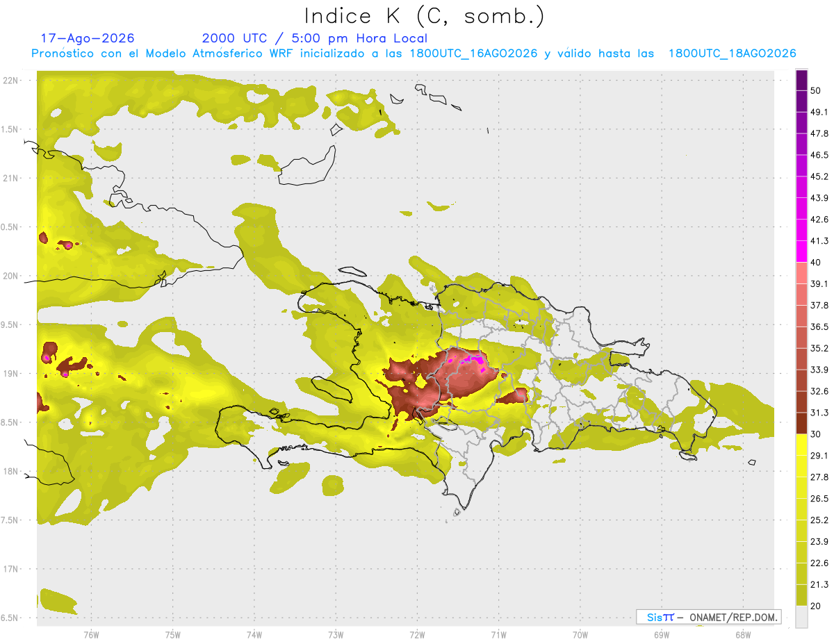834x644 pixels.
Task: Click the '17N' latitude label
Action: [12, 570]
